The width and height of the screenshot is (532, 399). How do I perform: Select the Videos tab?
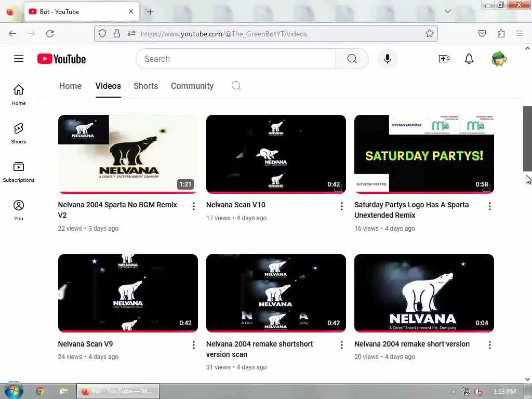pyautogui.click(x=108, y=86)
